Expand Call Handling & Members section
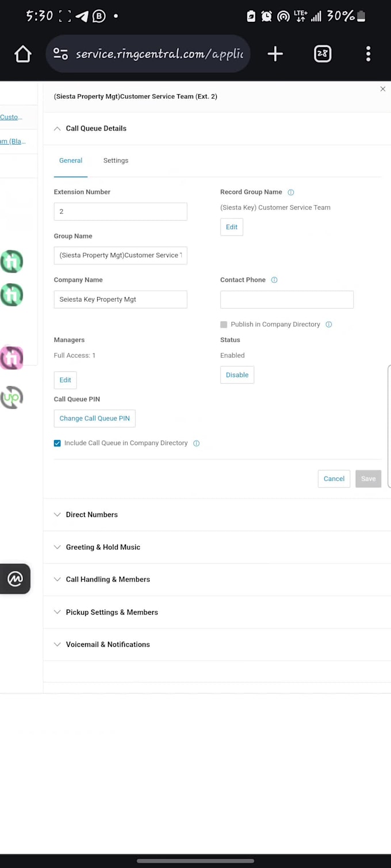391x868 pixels. click(217, 580)
